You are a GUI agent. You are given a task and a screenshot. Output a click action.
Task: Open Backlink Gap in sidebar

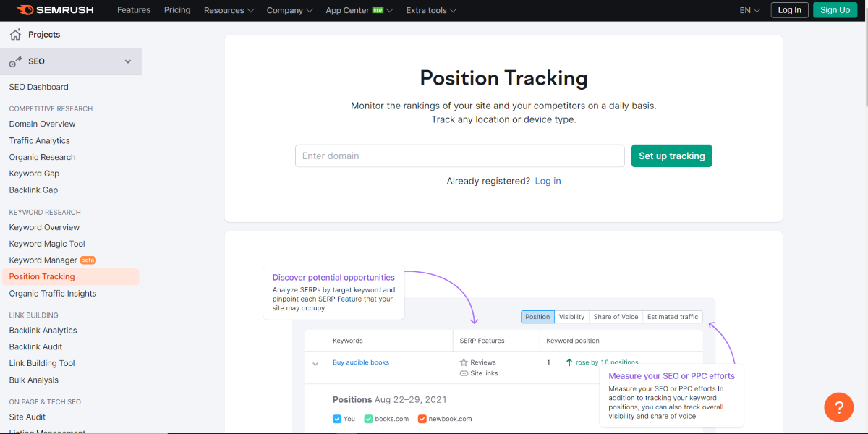click(33, 190)
